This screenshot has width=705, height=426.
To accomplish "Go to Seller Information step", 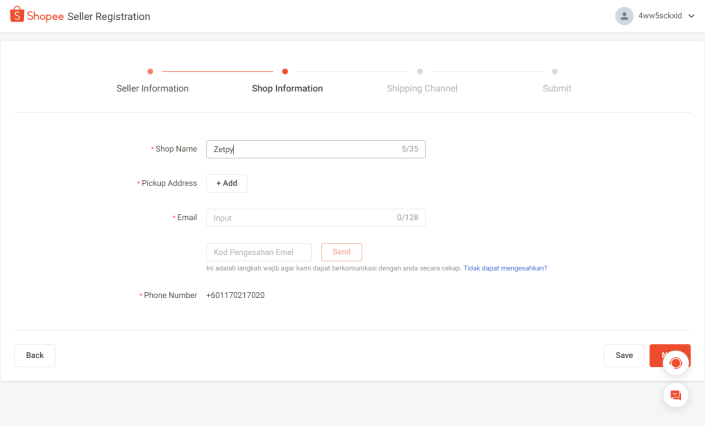I will point(152,88).
